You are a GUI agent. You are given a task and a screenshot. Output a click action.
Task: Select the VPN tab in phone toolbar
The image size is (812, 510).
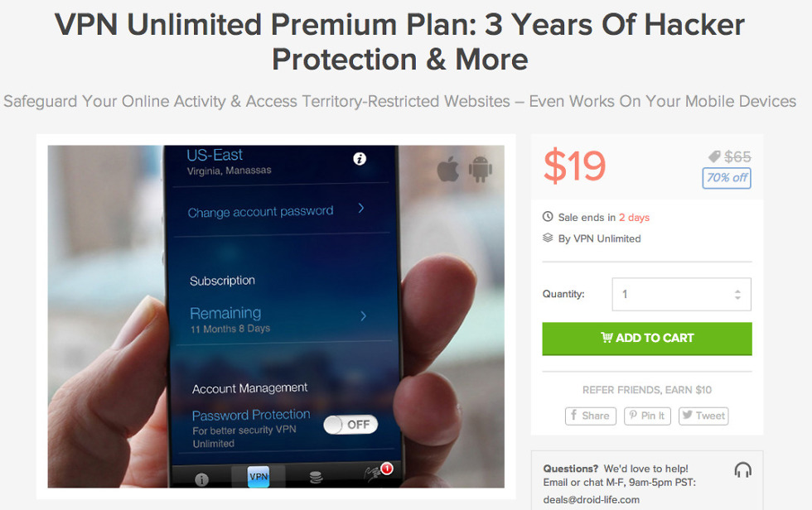(x=259, y=476)
